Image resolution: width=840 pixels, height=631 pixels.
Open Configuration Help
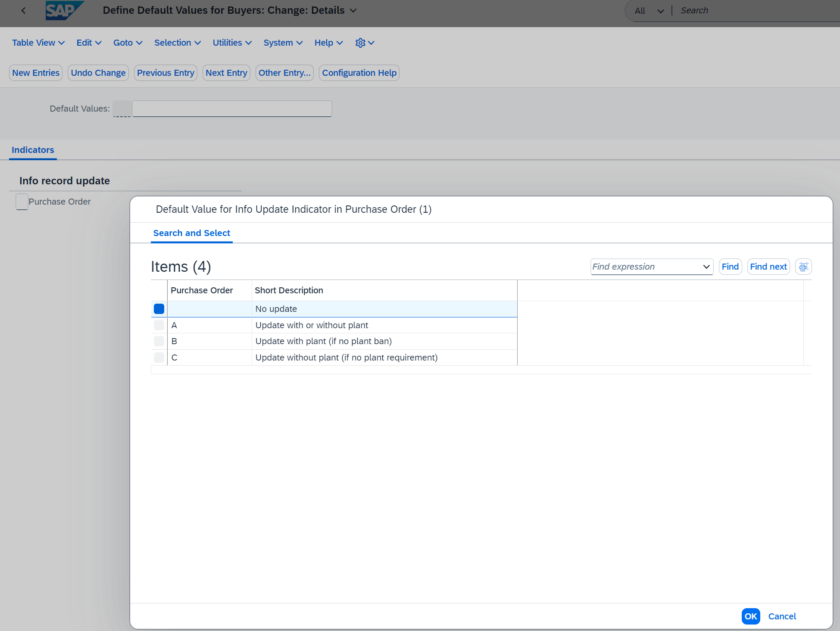[359, 73]
